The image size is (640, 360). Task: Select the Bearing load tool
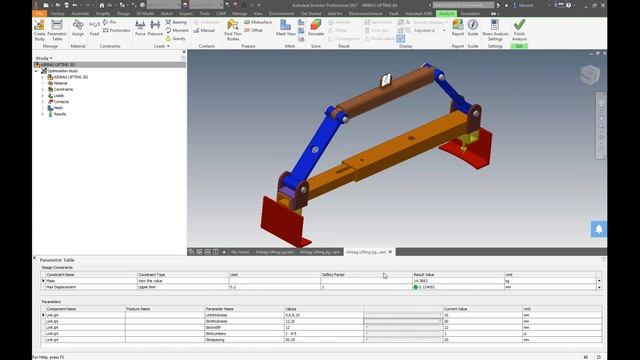tap(176, 22)
